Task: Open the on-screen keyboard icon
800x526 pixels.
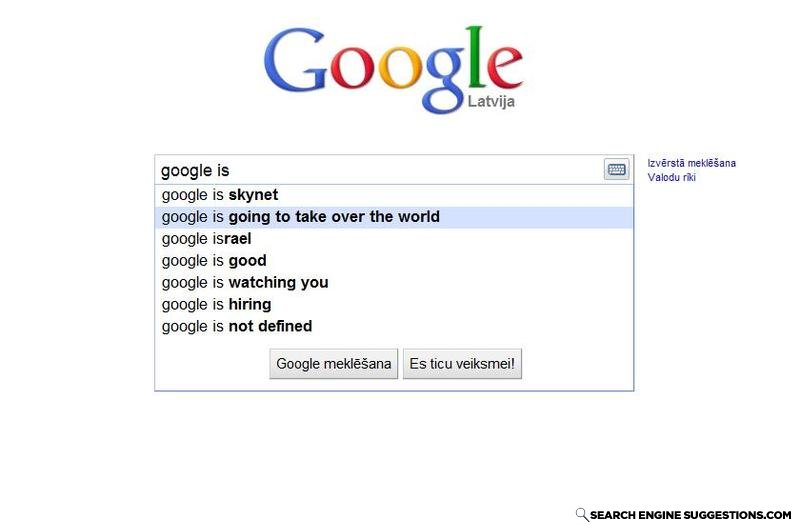Action: (x=616, y=169)
